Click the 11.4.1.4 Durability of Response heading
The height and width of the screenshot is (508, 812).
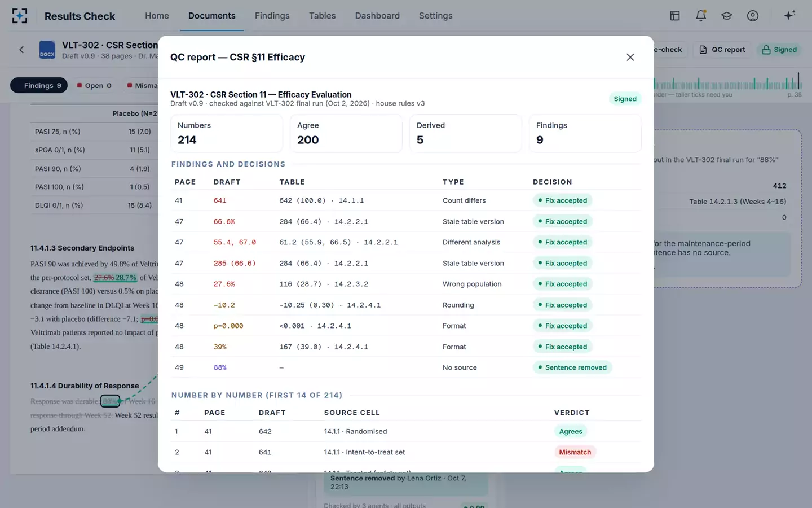[x=85, y=386]
